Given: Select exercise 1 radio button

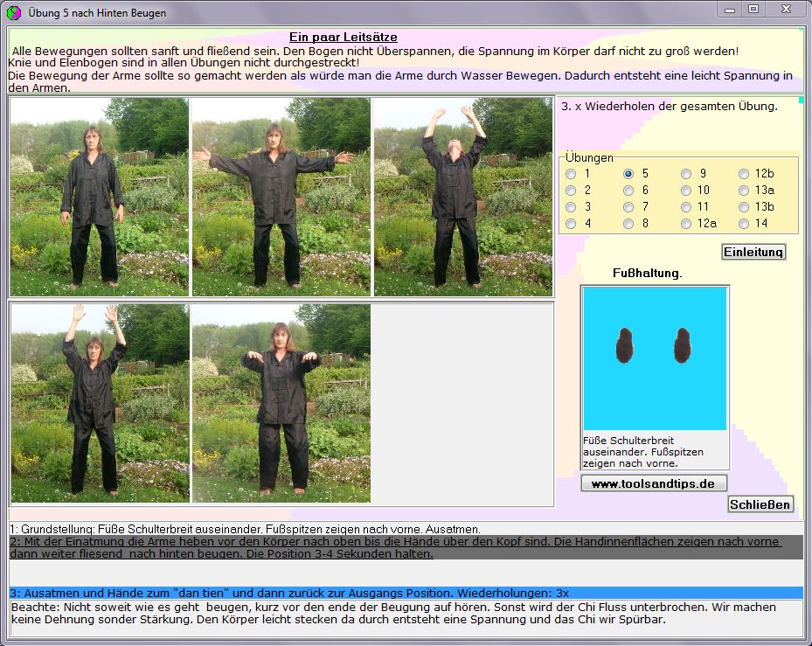Looking at the screenshot, I should (x=571, y=174).
